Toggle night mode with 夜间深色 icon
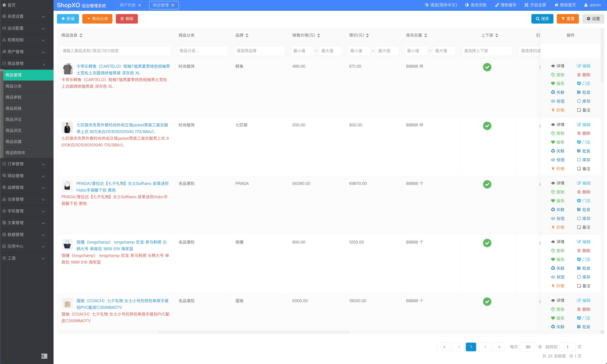607x364 pixels. point(467,5)
